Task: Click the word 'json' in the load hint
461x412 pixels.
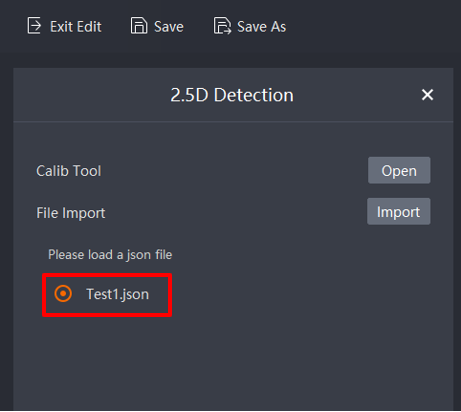Action: click(139, 255)
